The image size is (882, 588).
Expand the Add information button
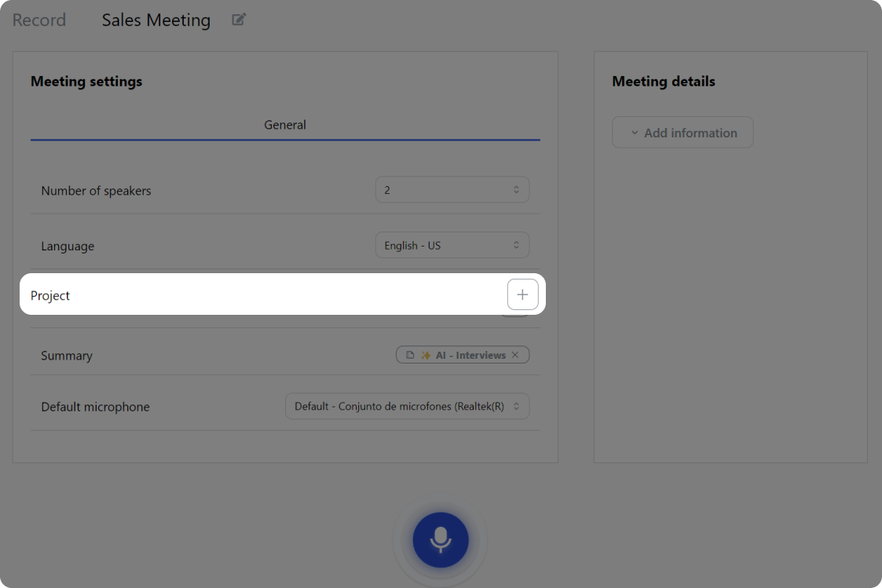coord(683,133)
